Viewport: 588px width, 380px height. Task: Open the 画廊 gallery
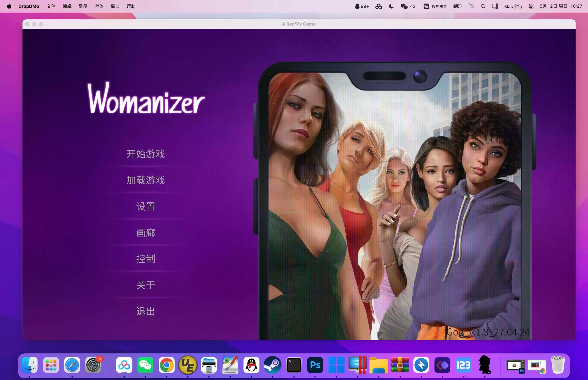146,233
